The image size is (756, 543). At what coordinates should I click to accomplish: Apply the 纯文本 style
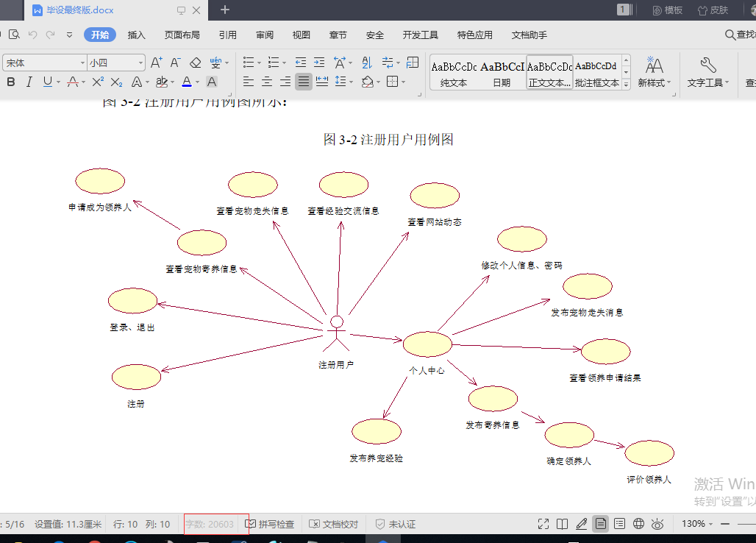[x=454, y=73]
